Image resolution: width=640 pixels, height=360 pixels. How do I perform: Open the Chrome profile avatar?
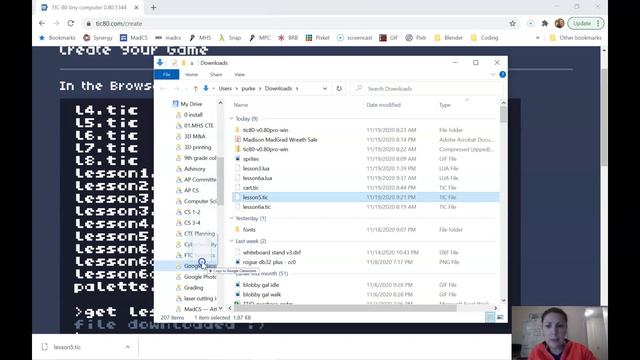[x=560, y=24]
